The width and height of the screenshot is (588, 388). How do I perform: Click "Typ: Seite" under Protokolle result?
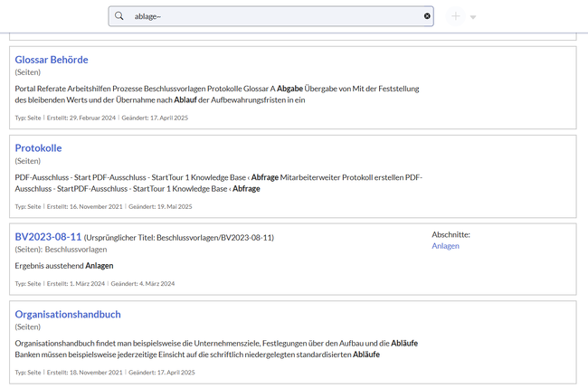pos(28,206)
